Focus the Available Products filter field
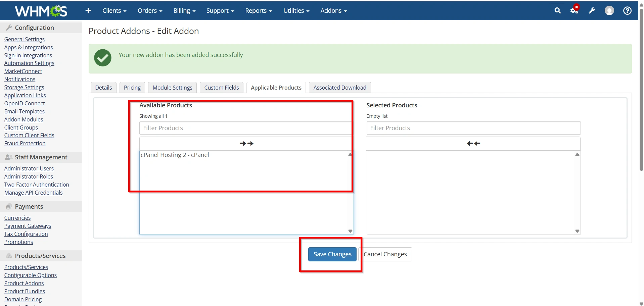Screen dimensions: 644x306 pos(246,128)
